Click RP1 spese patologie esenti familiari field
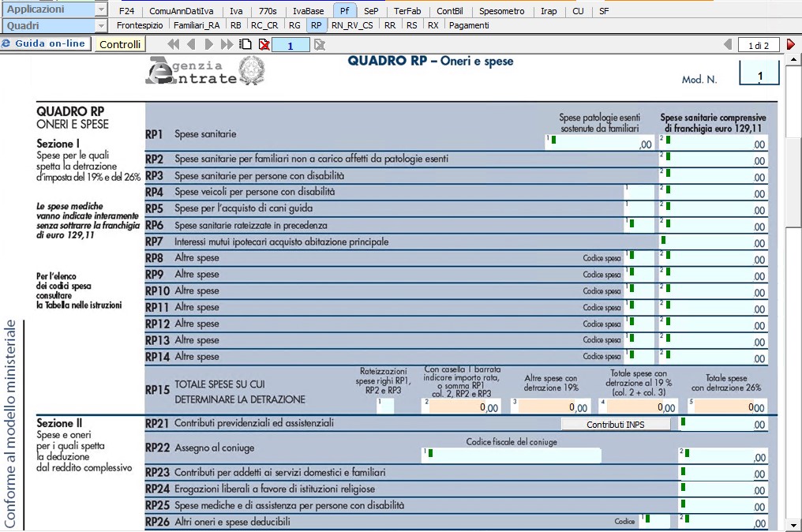 click(599, 143)
